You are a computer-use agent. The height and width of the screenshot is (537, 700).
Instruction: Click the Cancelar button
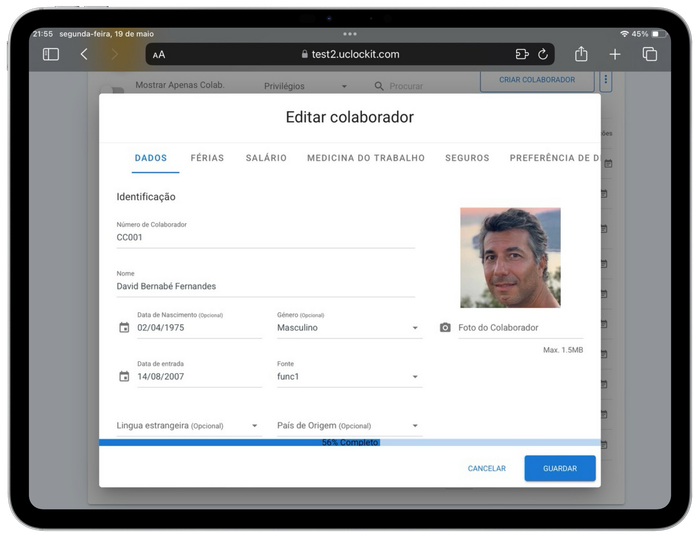(486, 468)
